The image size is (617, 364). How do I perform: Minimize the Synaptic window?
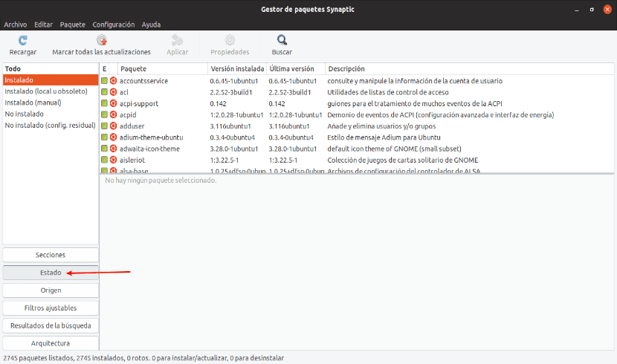[576, 10]
